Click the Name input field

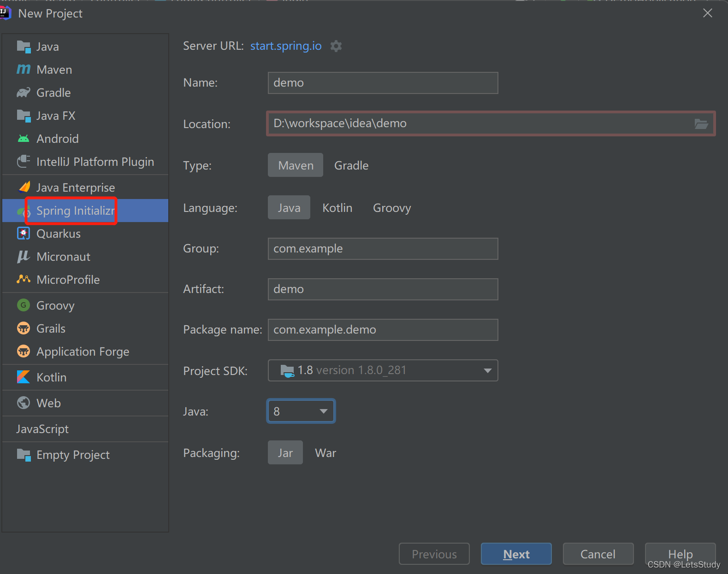(383, 83)
